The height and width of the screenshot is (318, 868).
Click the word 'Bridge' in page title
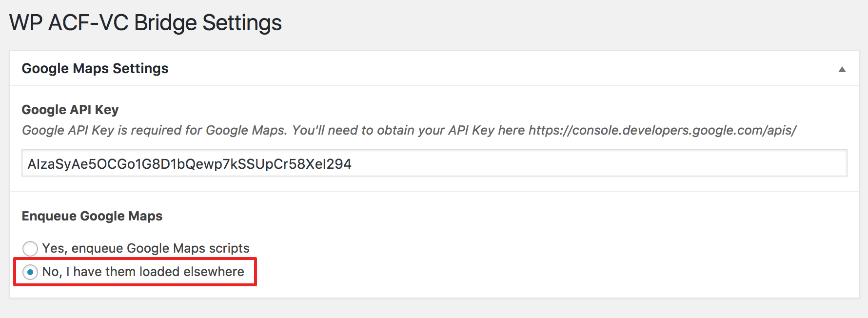[x=165, y=23]
